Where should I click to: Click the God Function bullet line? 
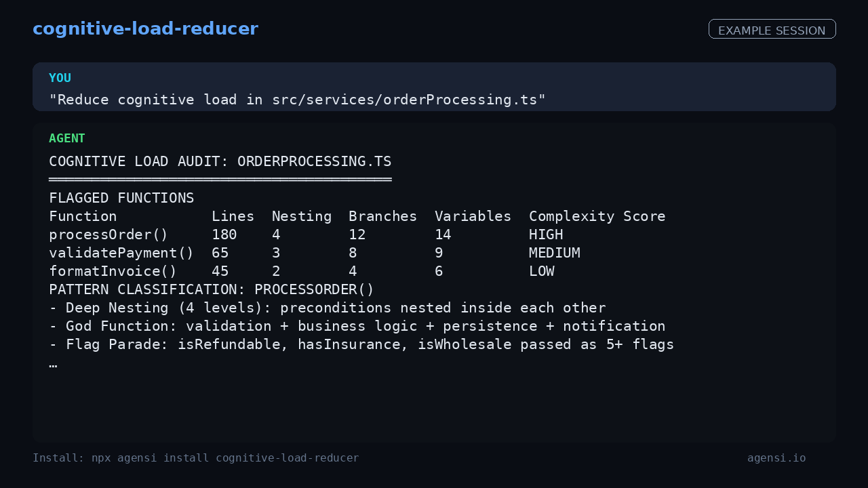[x=357, y=326]
